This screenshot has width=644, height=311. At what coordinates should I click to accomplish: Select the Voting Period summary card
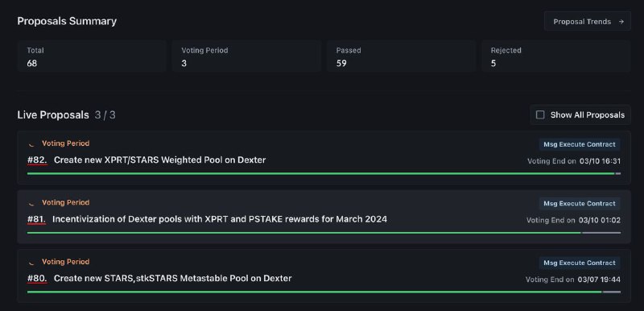click(246, 56)
